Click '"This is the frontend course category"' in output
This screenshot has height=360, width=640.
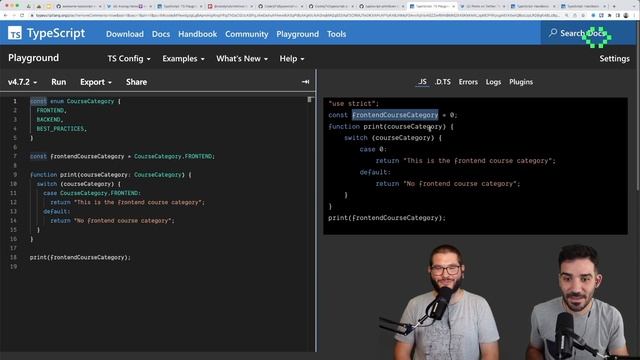478,161
